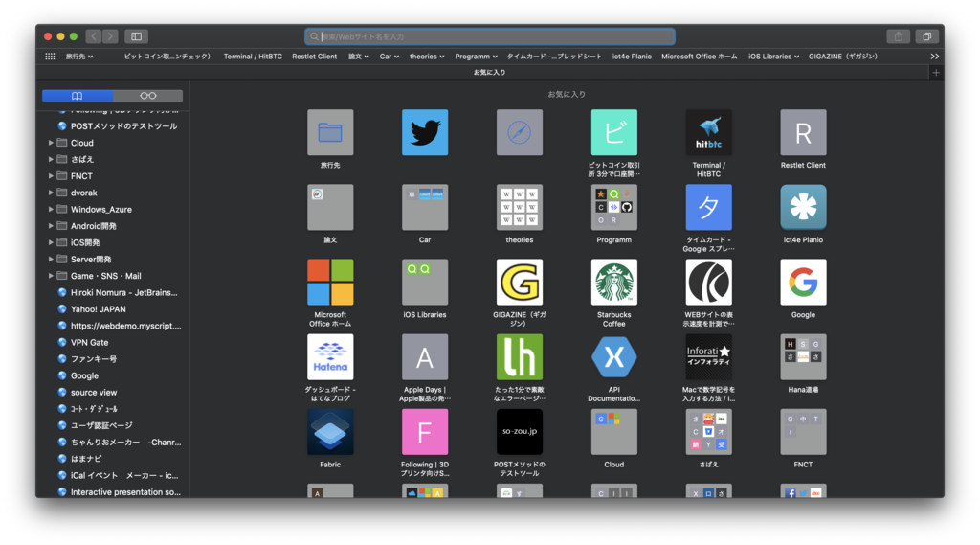Open the 旅行先 folder tile
The width and height of the screenshot is (980, 545).
(330, 132)
